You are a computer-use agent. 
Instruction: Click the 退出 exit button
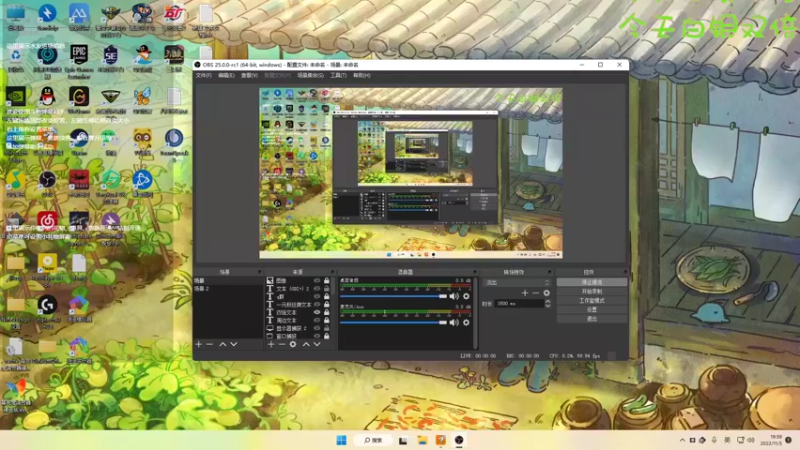(x=592, y=319)
